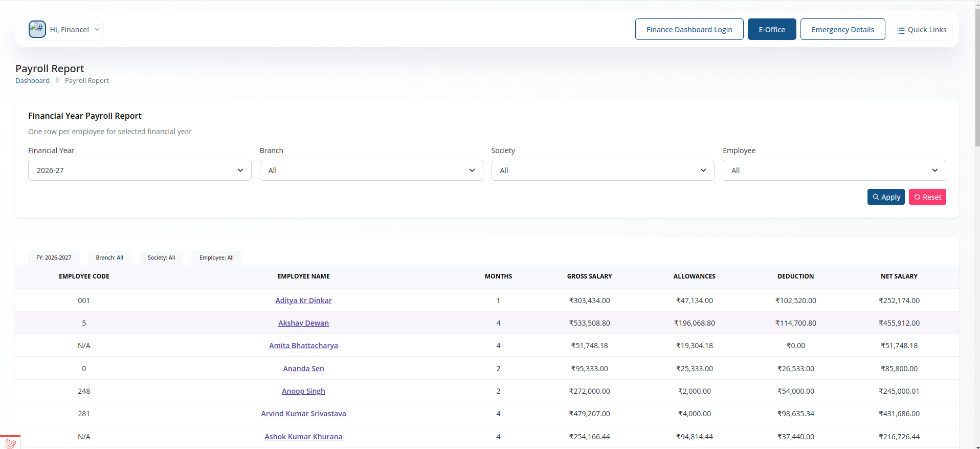This screenshot has height=449, width=980.
Task: Click the Employee Code column header
Action: 84,276
